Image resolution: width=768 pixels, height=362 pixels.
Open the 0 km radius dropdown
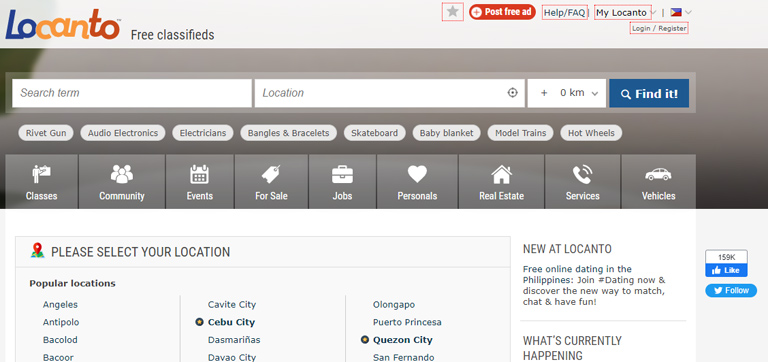(567, 93)
